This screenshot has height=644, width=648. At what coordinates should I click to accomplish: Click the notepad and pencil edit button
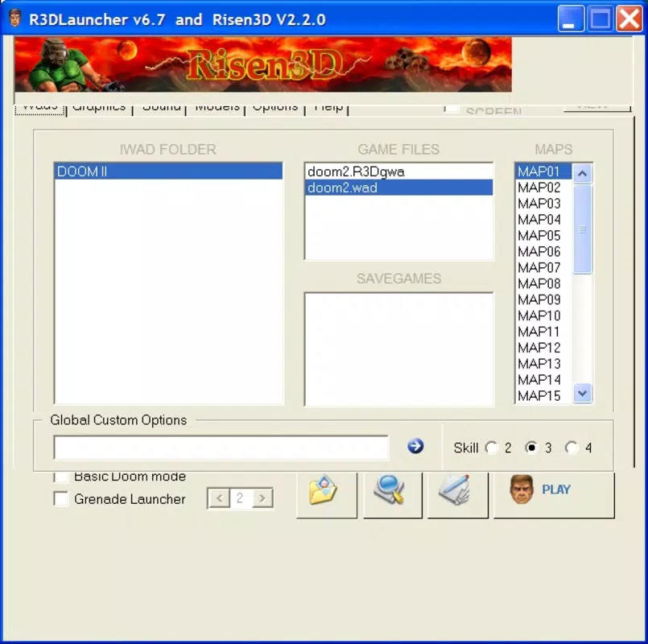[x=458, y=494]
